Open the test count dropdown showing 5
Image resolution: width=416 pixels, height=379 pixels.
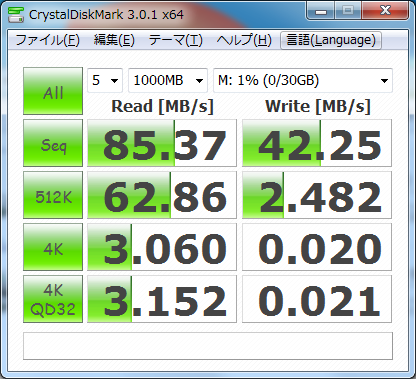105,80
